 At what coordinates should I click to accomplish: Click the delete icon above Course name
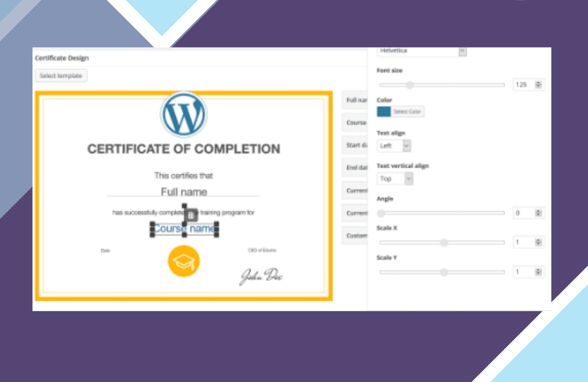(191, 215)
